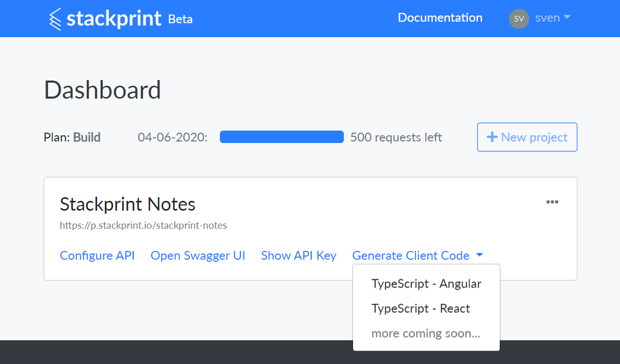Click Generate Client Code link text
620x364 pixels.
[411, 256]
